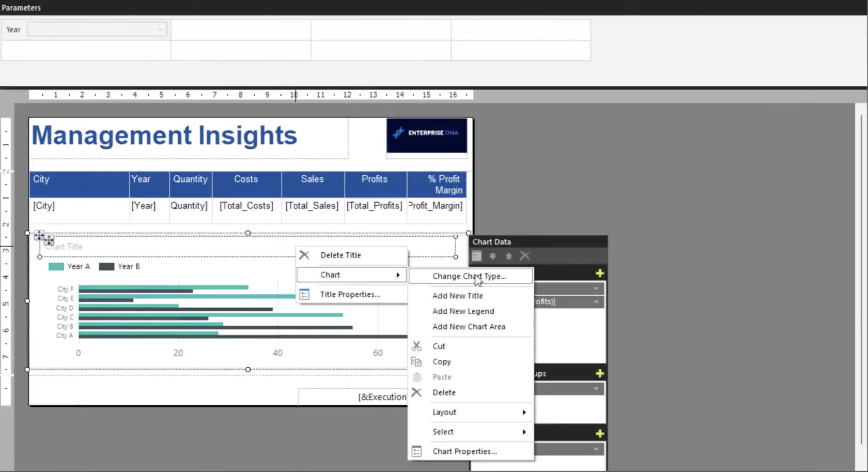Open the series group field dropdown arrow

click(596, 449)
